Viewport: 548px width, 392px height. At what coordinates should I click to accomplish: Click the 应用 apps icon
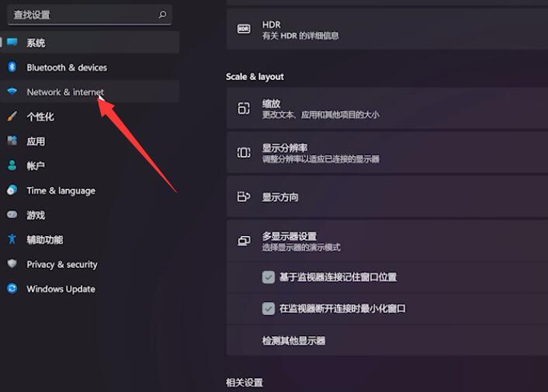tap(12, 140)
